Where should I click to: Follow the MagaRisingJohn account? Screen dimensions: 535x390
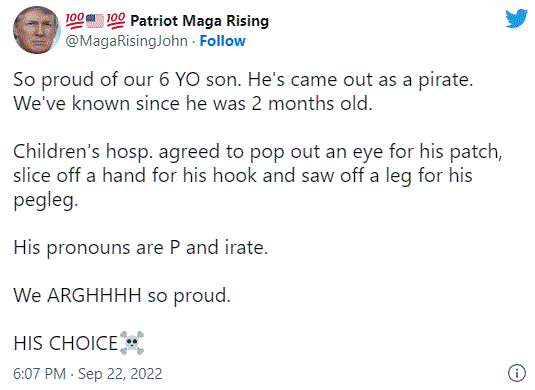222,41
